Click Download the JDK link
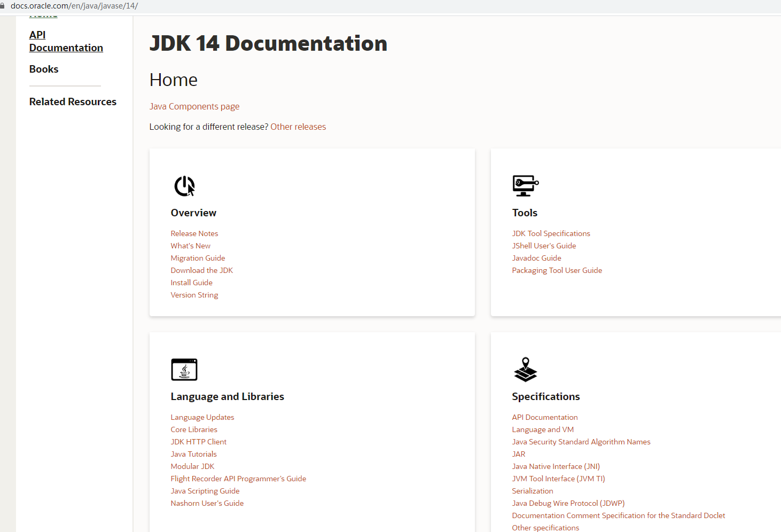781x532 pixels. (x=202, y=270)
